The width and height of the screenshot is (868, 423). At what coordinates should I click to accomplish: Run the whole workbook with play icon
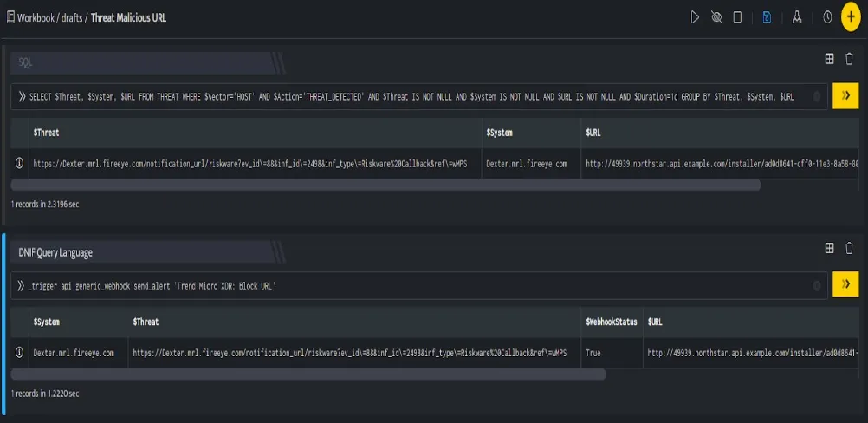click(x=695, y=17)
